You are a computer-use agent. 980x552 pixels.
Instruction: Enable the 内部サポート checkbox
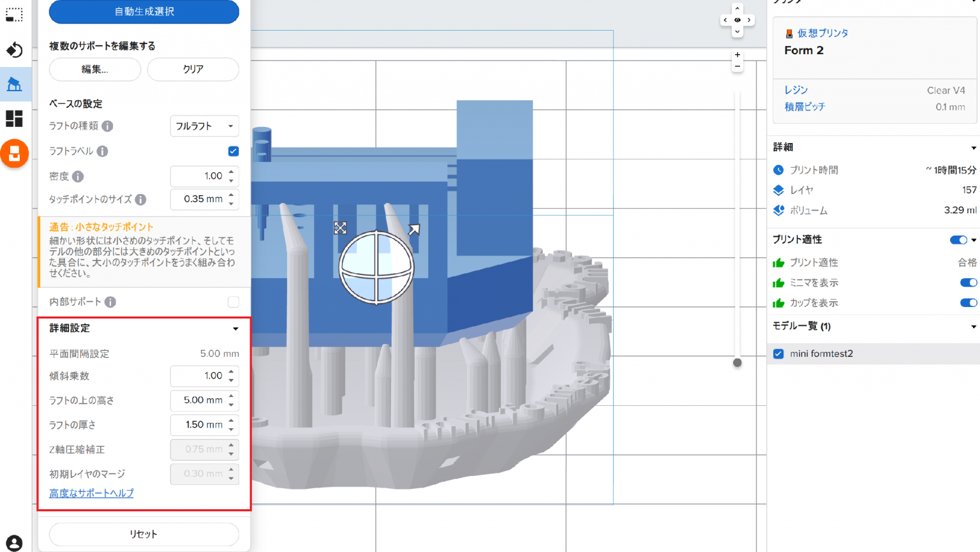pos(233,302)
